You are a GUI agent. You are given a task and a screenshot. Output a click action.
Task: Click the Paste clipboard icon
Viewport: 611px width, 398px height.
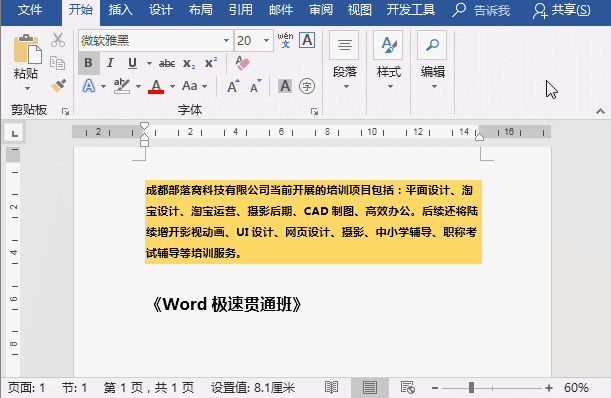[x=27, y=50]
